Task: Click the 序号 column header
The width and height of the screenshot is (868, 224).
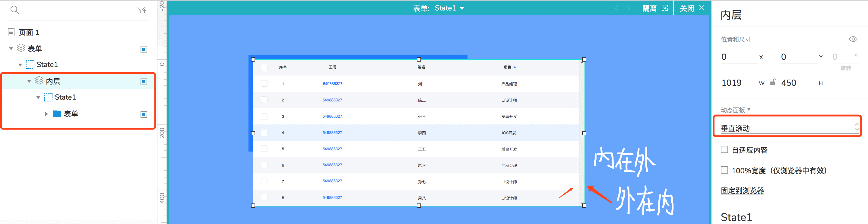Action: point(283,67)
